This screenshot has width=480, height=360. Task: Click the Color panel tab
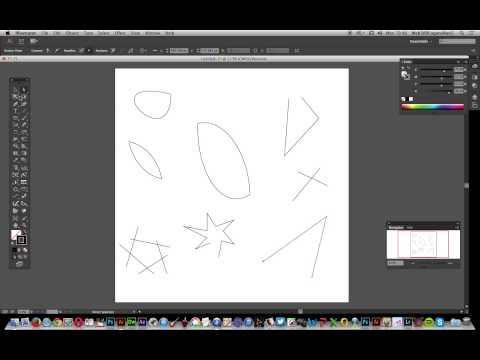click(x=407, y=62)
